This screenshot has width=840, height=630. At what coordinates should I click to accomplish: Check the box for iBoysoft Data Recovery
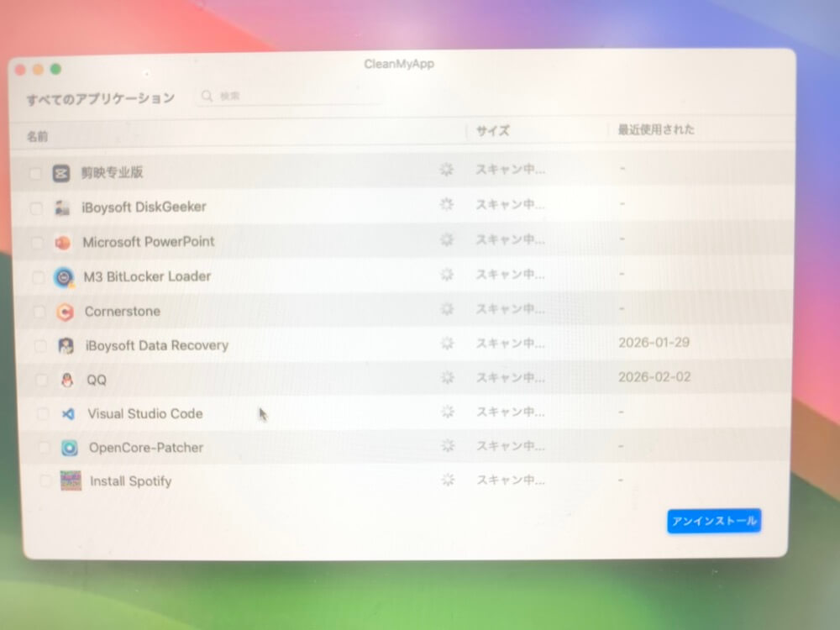[x=40, y=346]
